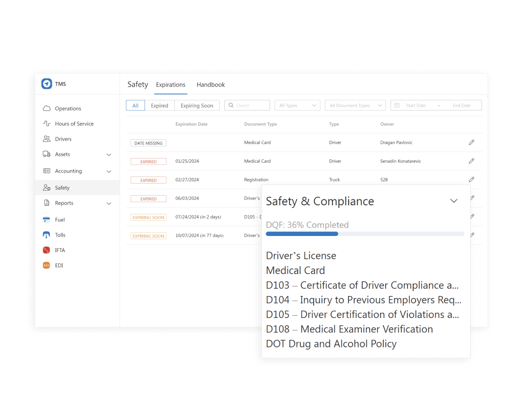532x417 pixels.
Task: Click the Safety page heading
Action: tap(138, 84)
